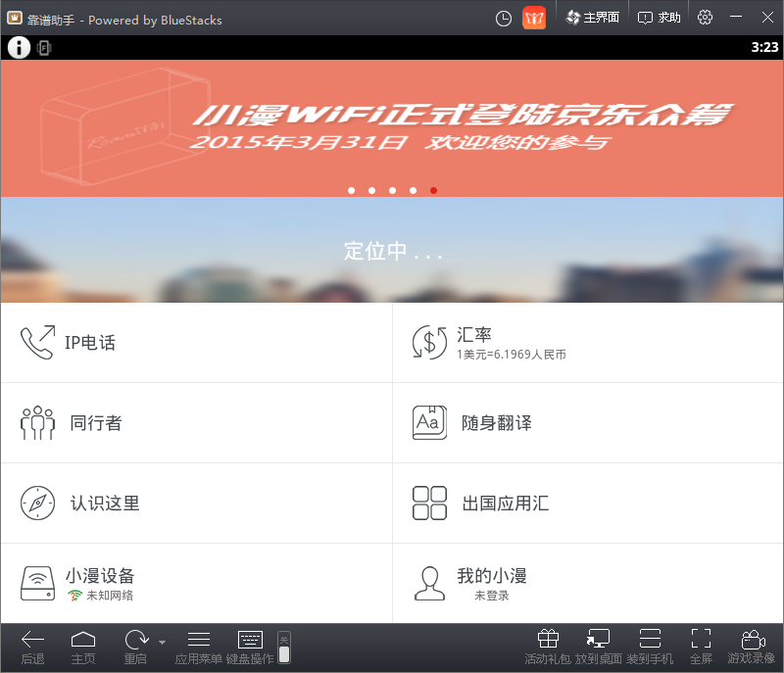Screen dimensions: 784x673
Task: Open the clock history icon in title bar
Action: click(504, 18)
